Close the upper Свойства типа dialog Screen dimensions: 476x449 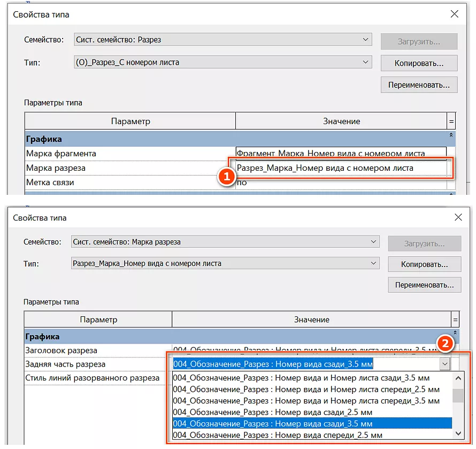pos(454,14)
